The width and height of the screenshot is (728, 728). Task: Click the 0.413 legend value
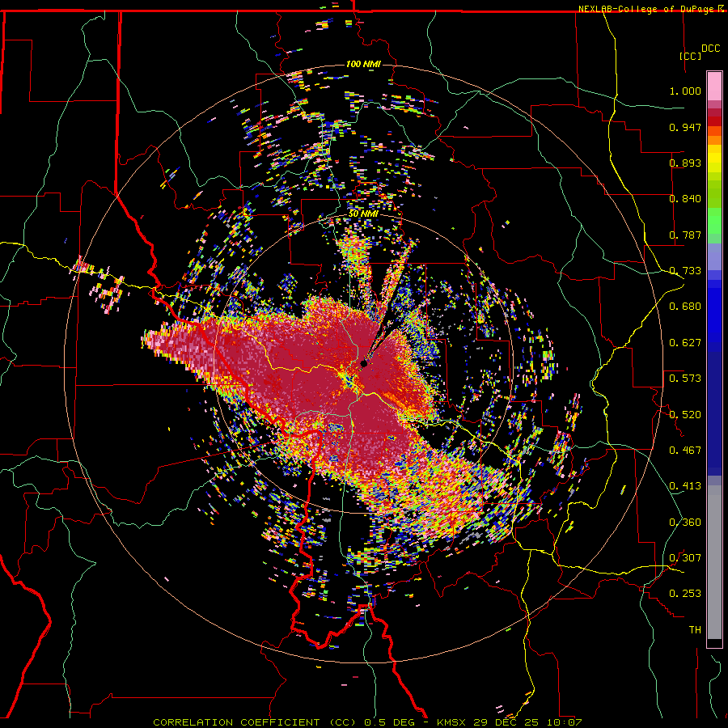[x=685, y=486]
